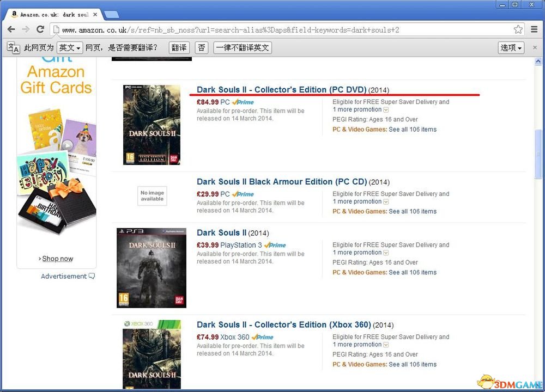Image resolution: width=545 pixels, height=392 pixels.
Task: Open Dark Souls II Black Armour Edition link
Action: coord(282,182)
